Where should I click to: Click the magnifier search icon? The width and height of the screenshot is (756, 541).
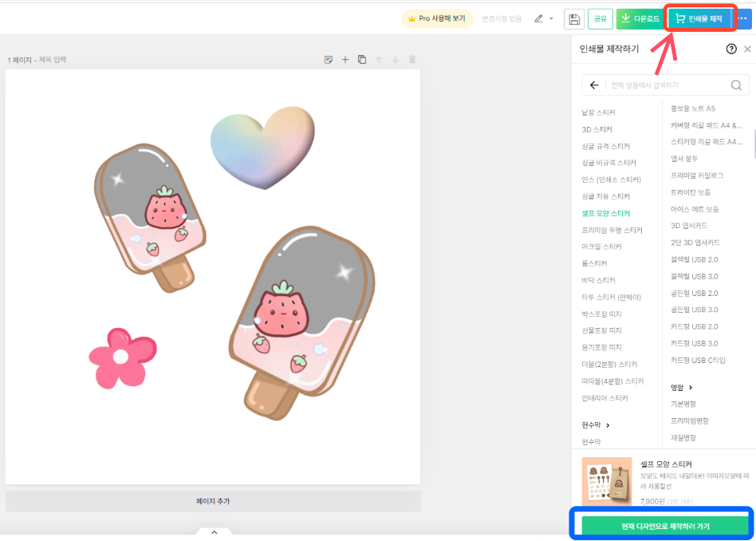click(x=736, y=85)
